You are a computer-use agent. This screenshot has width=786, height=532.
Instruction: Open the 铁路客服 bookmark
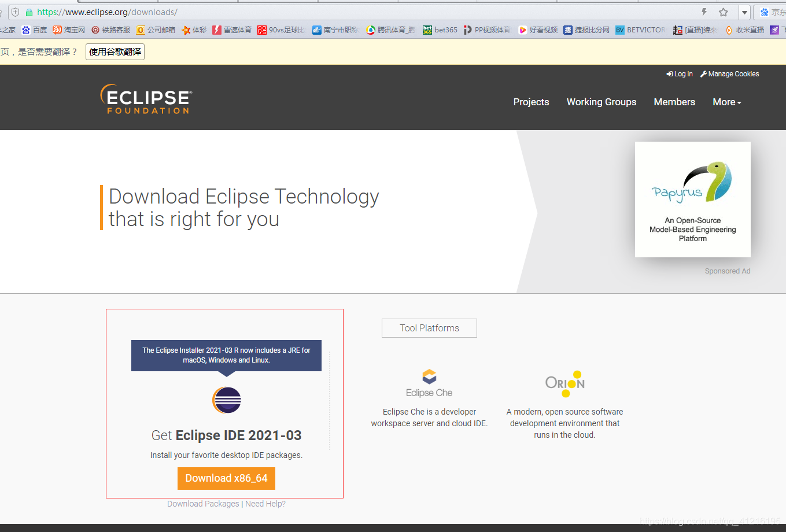[x=111, y=30]
